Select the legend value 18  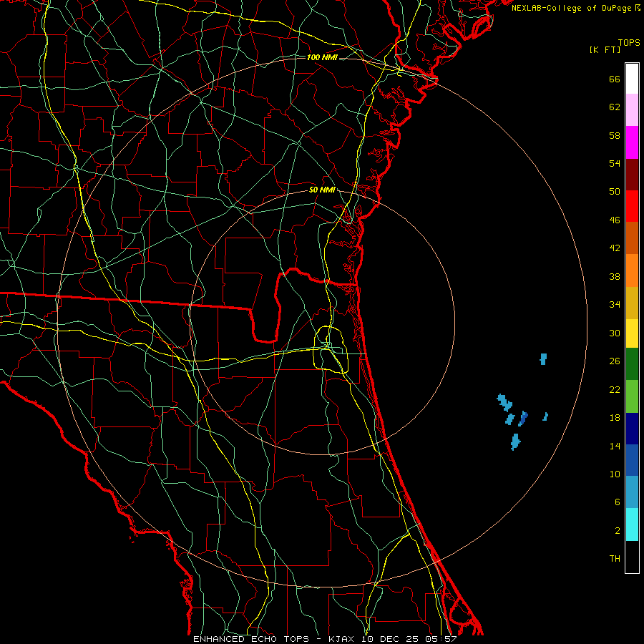[x=615, y=418]
